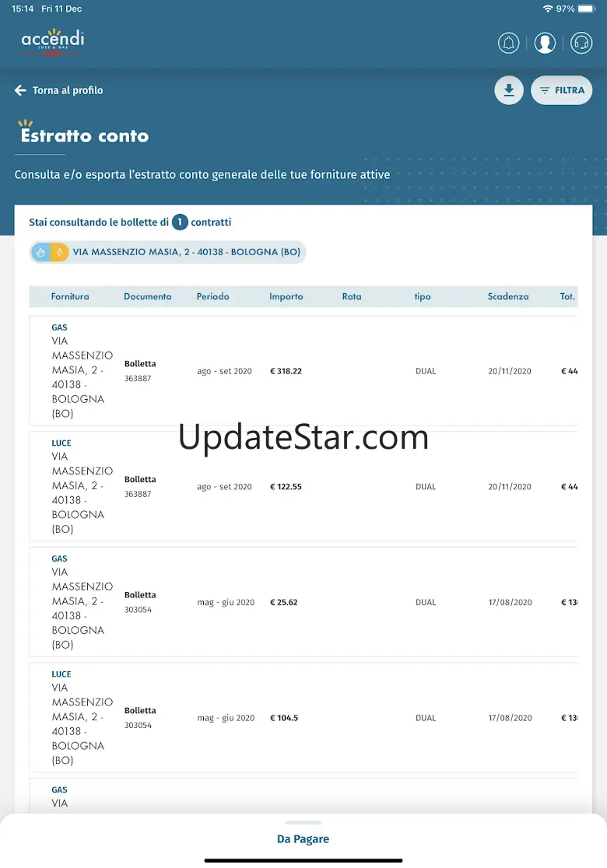Select the VIA MASSENZIO MASIA address chip
This screenshot has height=868, width=607.
(167, 252)
